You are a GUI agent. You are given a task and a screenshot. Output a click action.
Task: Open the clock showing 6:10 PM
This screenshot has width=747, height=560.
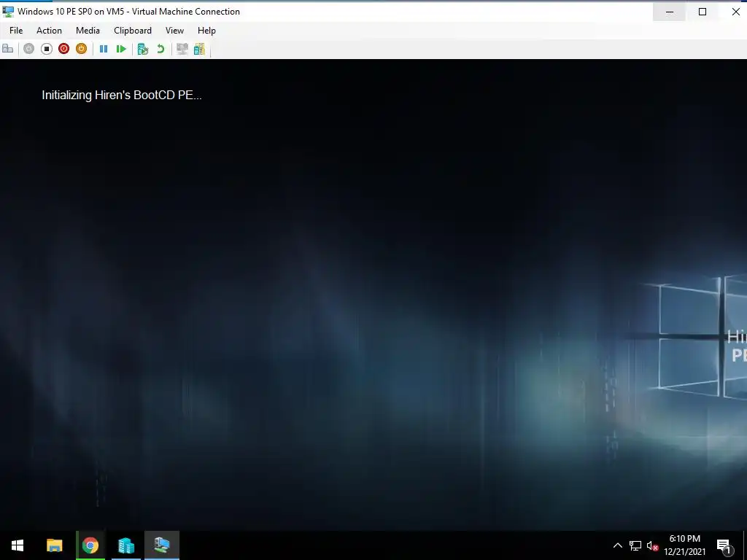tap(684, 545)
